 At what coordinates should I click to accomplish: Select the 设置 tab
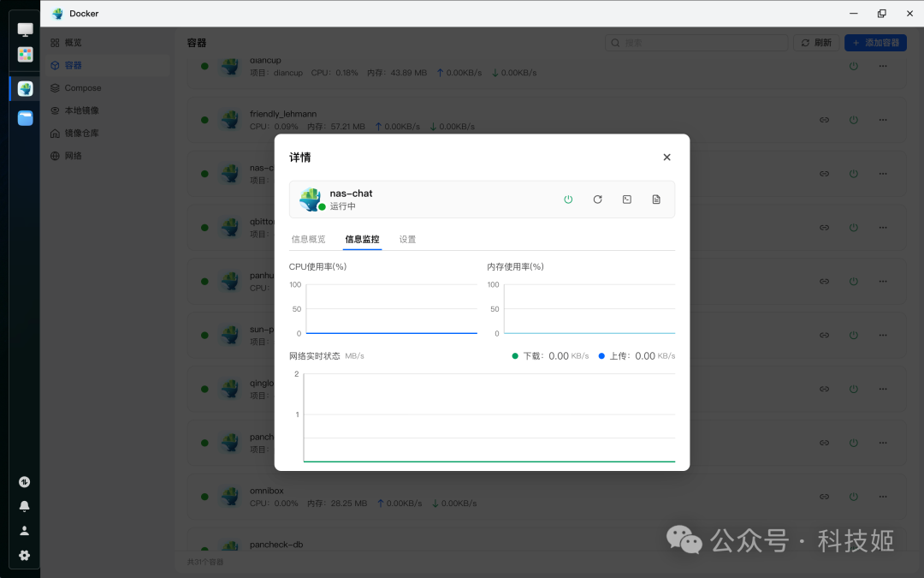(407, 240)
